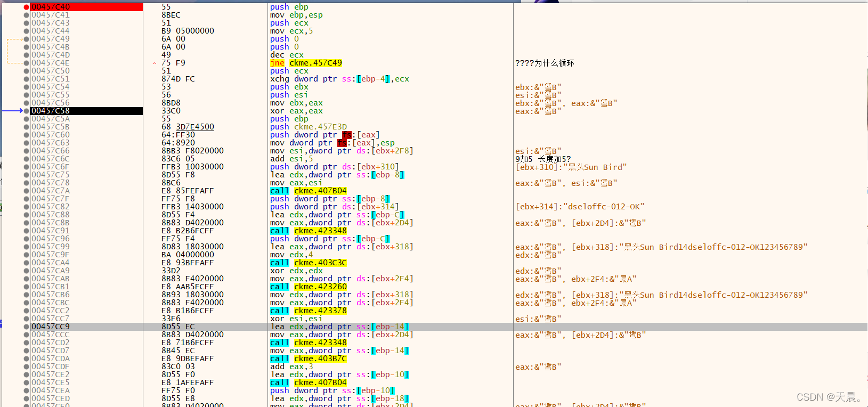The image size is (868, 407).
Task: Toggle breakpoint dot beside address 00457C6C
Action: pos(27,159)
